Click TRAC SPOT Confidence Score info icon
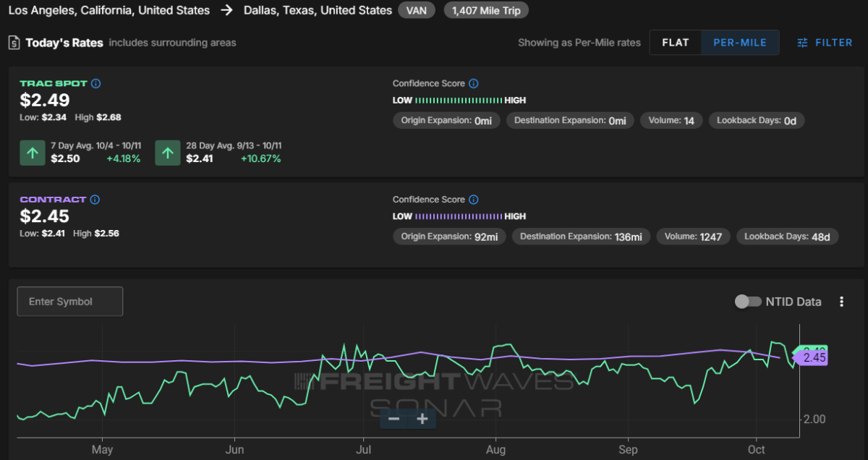 473,84
